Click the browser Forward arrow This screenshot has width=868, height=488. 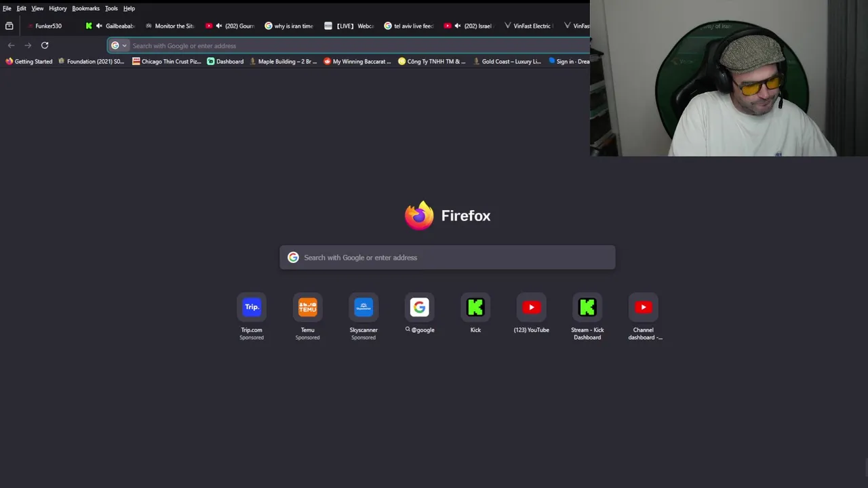[28, 45]
